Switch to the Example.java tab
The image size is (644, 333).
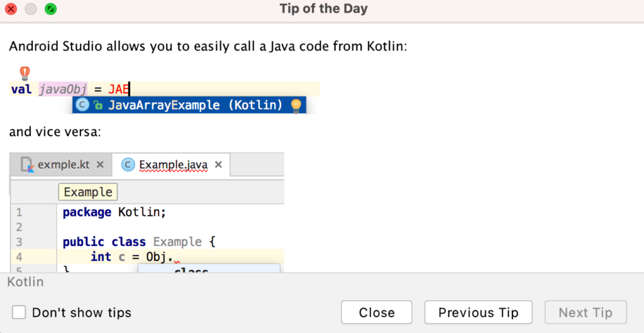[x=171, y=165]
